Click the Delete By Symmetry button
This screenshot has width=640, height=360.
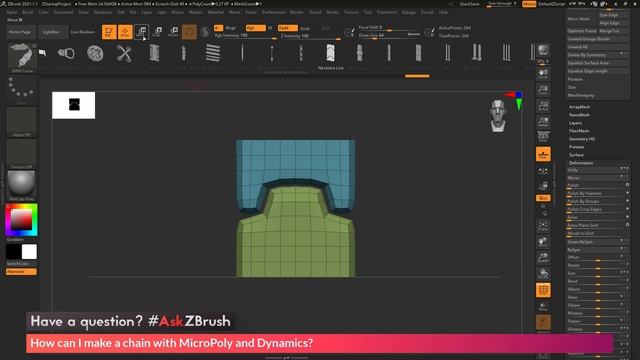tap(598, 55)
